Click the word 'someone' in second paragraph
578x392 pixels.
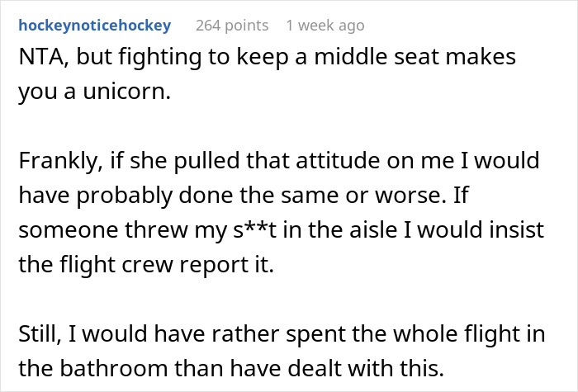[x=69, y=230]
